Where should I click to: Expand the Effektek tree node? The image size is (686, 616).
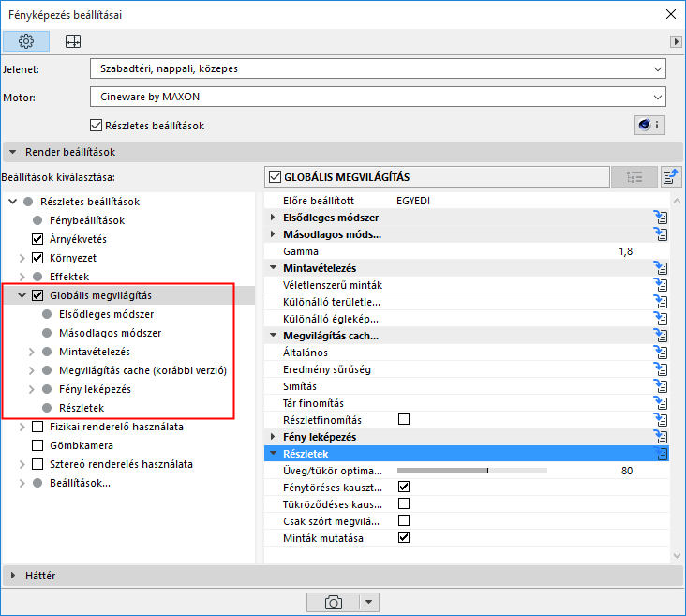[22, 277]
